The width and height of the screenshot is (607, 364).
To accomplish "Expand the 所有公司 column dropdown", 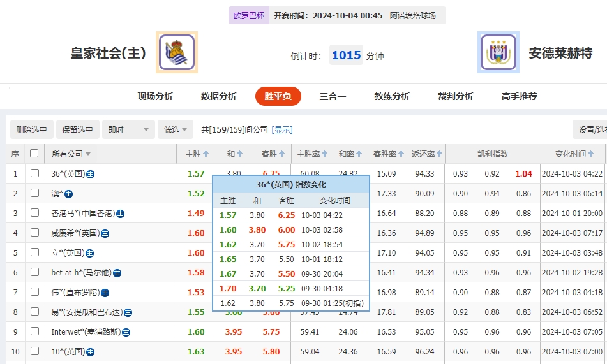I will click(x=88, y=154).
